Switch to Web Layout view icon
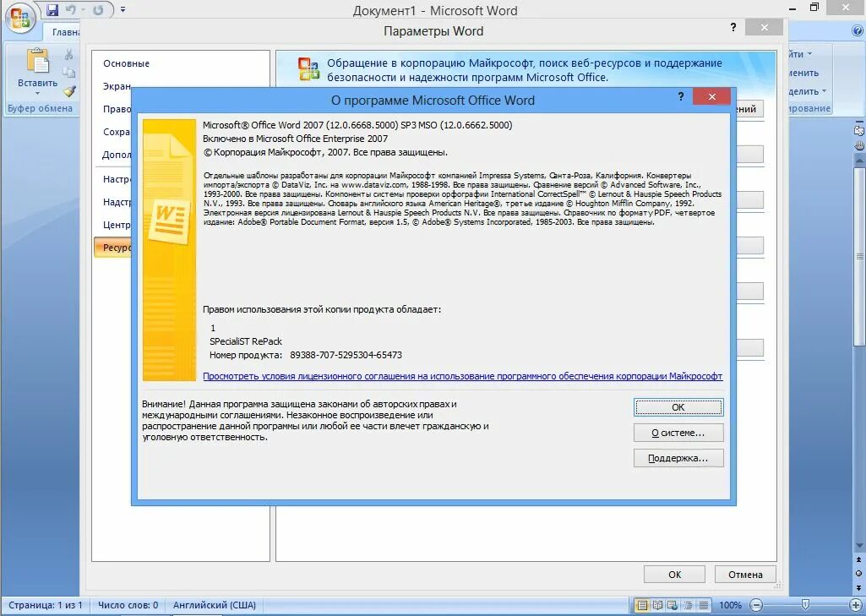866x616 pixels. [x=673, y=605]
